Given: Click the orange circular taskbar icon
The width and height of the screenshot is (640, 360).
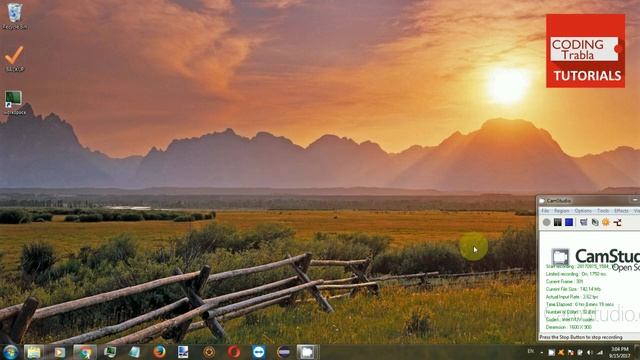Looking at the screenshot, I should (x=209, y=352).
